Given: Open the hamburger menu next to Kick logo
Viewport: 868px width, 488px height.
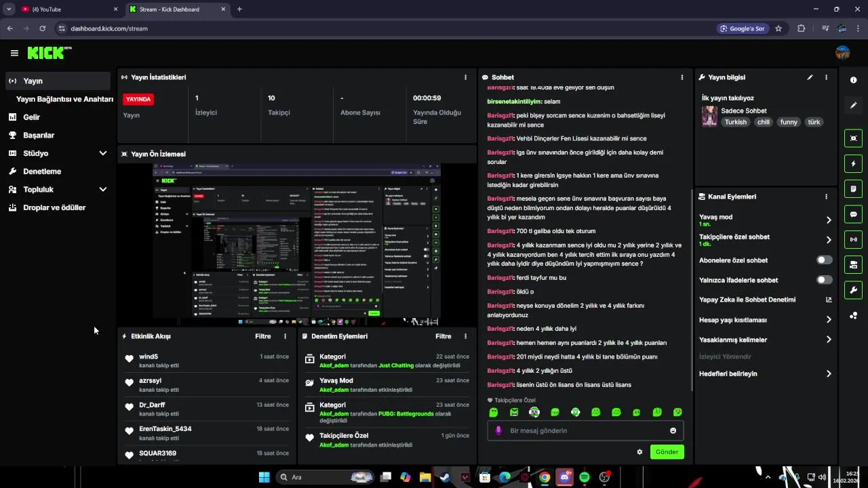Looking at the screenshot, I should [14, 53].
